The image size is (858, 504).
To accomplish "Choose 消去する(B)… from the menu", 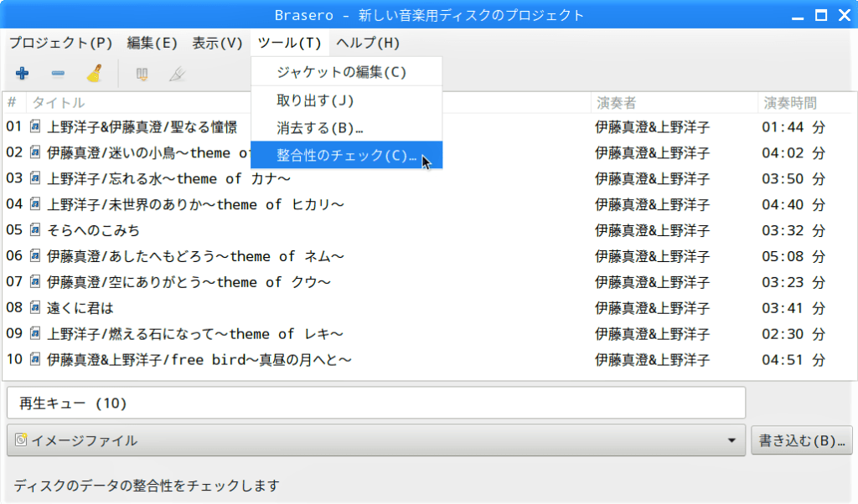I will pyautogui.click(x=346, y=128).
